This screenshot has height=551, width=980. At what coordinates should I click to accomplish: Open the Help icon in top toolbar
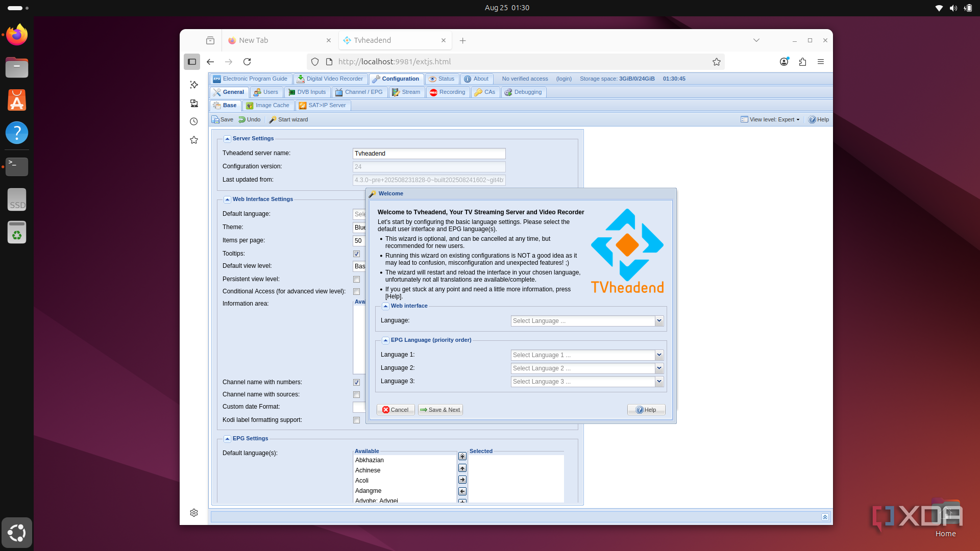[x=812, y=119]
